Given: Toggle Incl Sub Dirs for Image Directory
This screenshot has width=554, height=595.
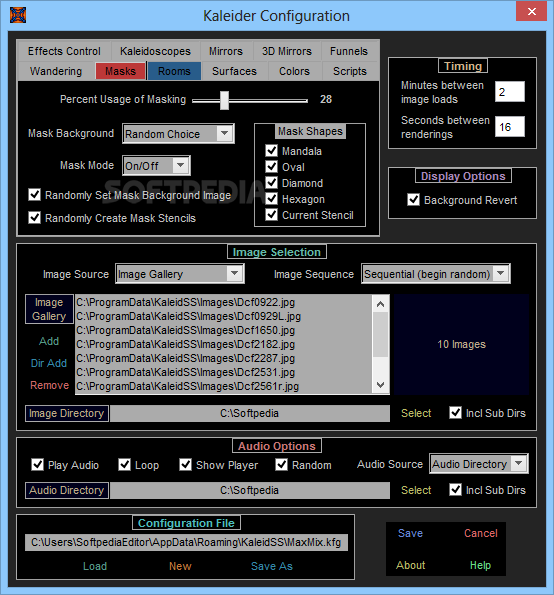Looking at the screenshot, I should pos(455,412).
